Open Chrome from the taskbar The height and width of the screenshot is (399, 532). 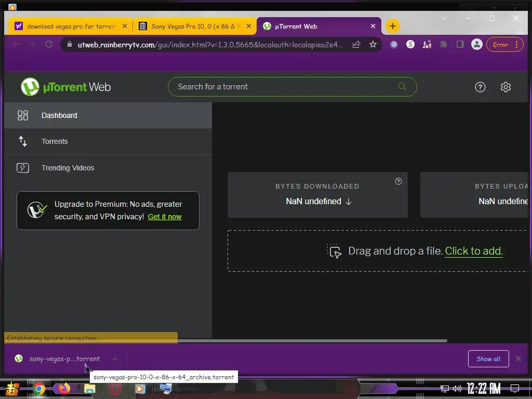[x=38, y=389]
